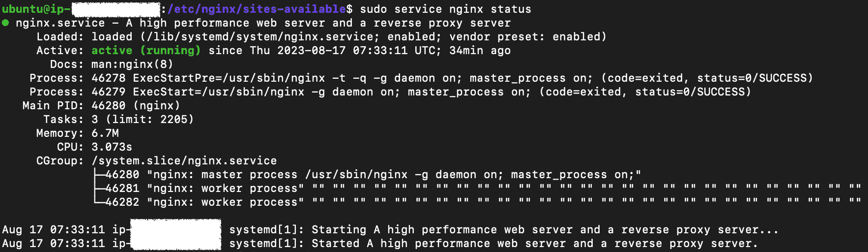868x252 pixels.
Task: Click the 'vendor preset: enabled' text
Action: pyautogui.click(x=525, y=36)
